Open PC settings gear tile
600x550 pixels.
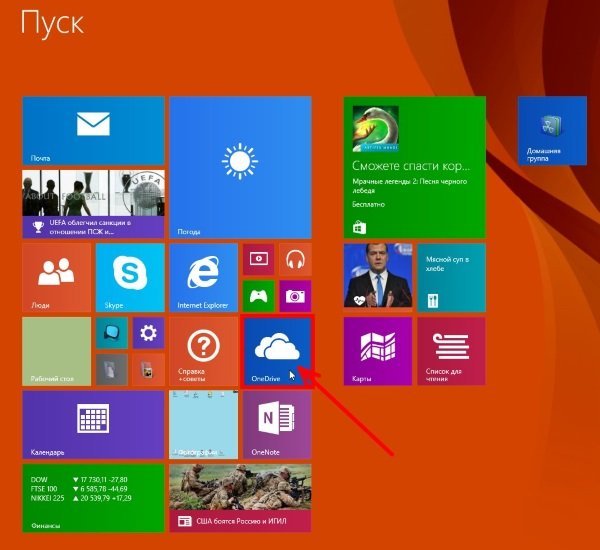tap(148, 333)
